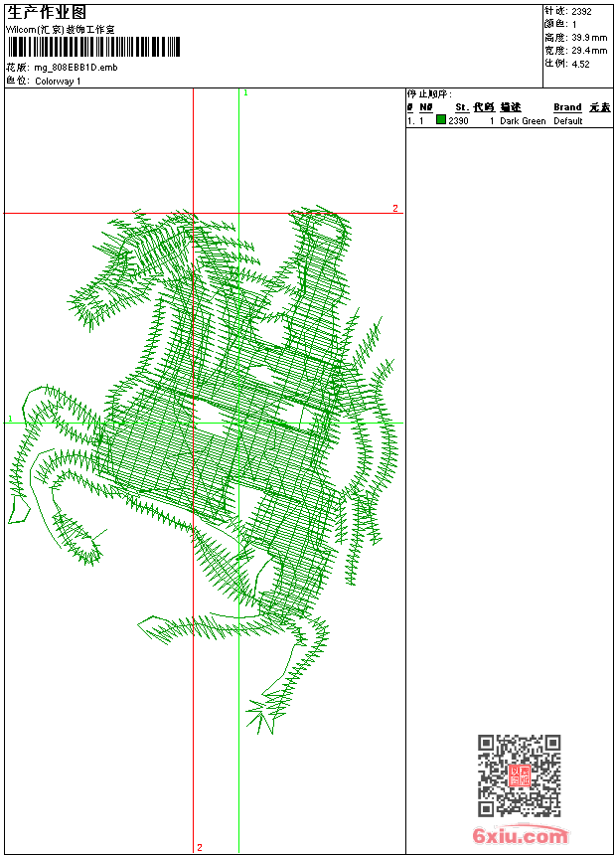Select the file name mg_808EBB1D.emb
This screenshot has height=855, width=616.
point(76,68)
